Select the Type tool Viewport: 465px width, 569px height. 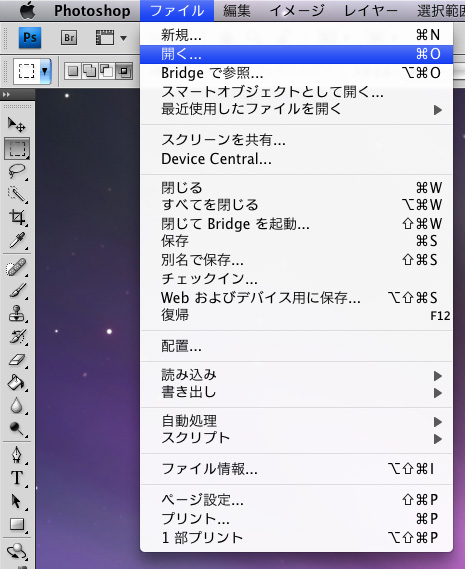tap(17, 478)
